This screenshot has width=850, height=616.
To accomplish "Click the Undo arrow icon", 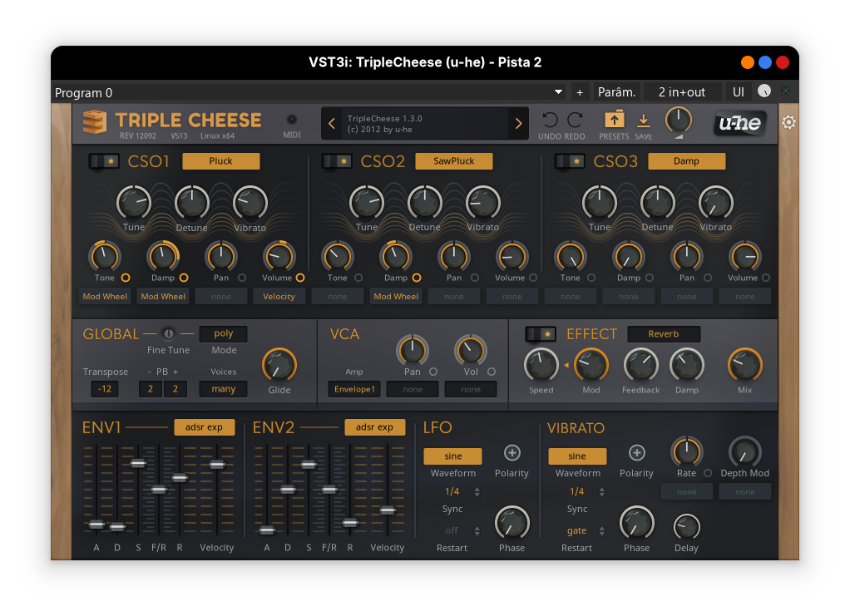I will 550,120.
